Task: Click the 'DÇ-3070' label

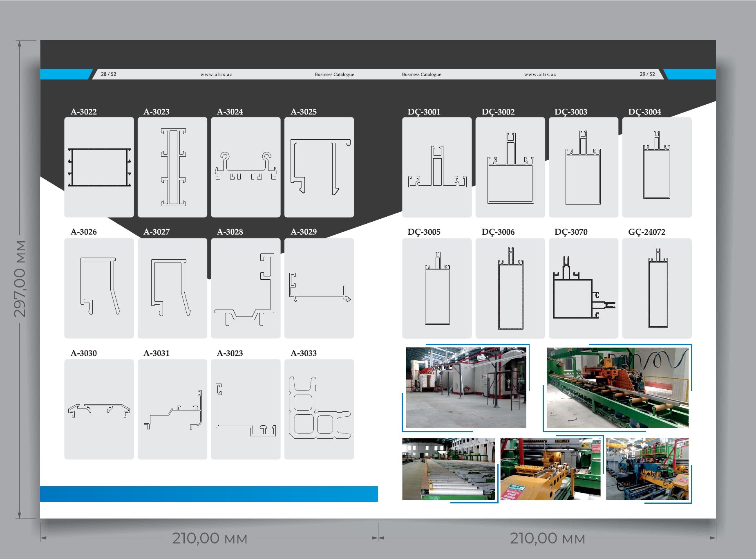Action: 571,232
